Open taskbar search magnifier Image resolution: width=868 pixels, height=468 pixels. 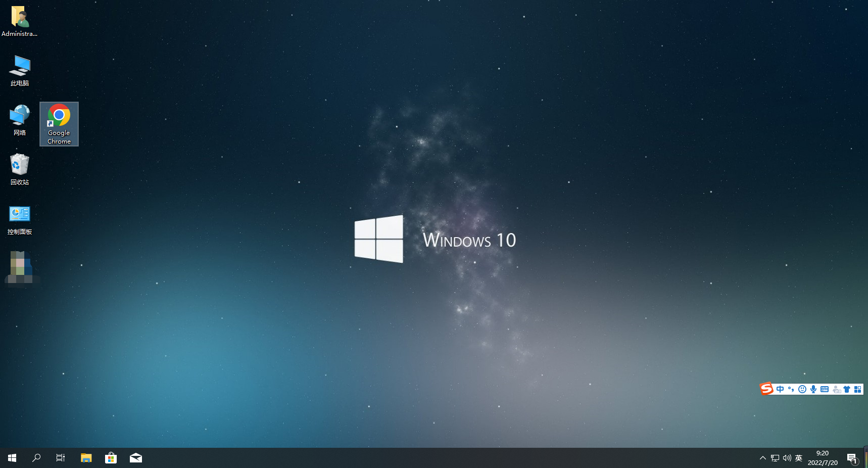pos(36,458)
